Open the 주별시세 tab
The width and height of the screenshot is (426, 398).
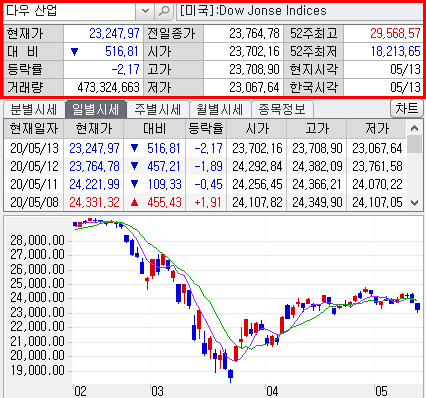(x=158, y=109)
